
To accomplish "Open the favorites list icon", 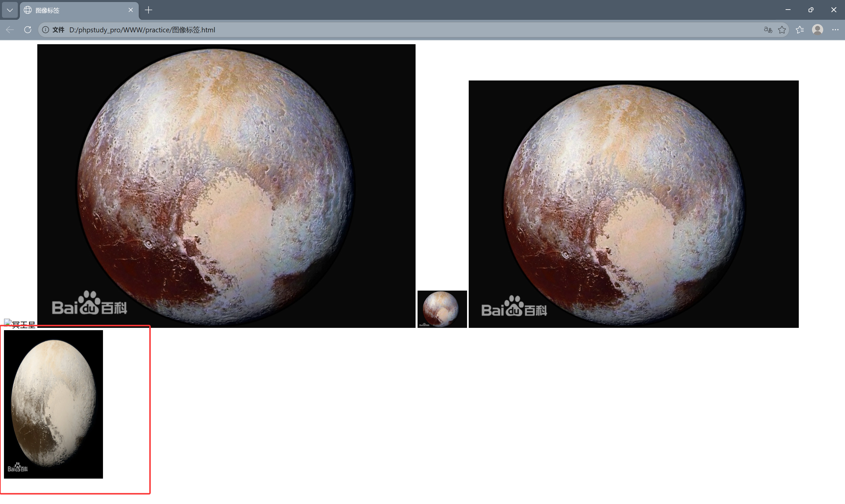I will 800,30.
